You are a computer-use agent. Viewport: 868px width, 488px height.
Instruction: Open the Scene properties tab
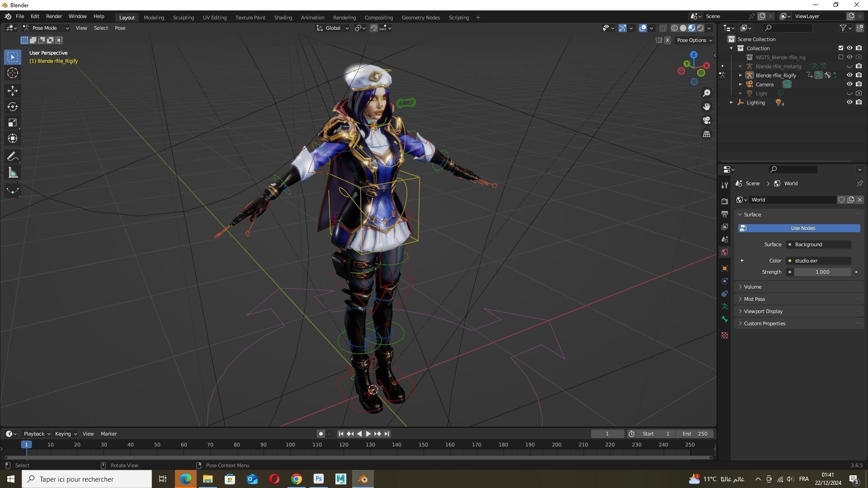point(725,239)
